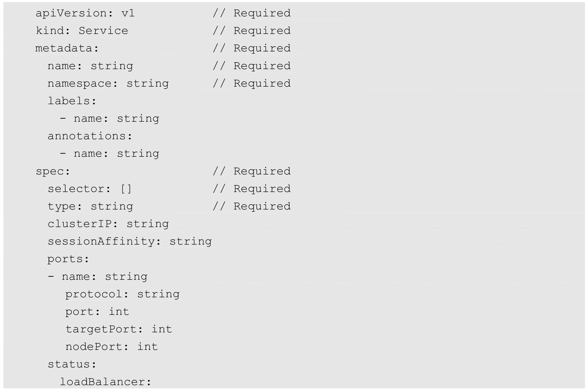Click the "sessionAffinity: string" line
This screenshot has width=587, height=392.
click(130, 241)
